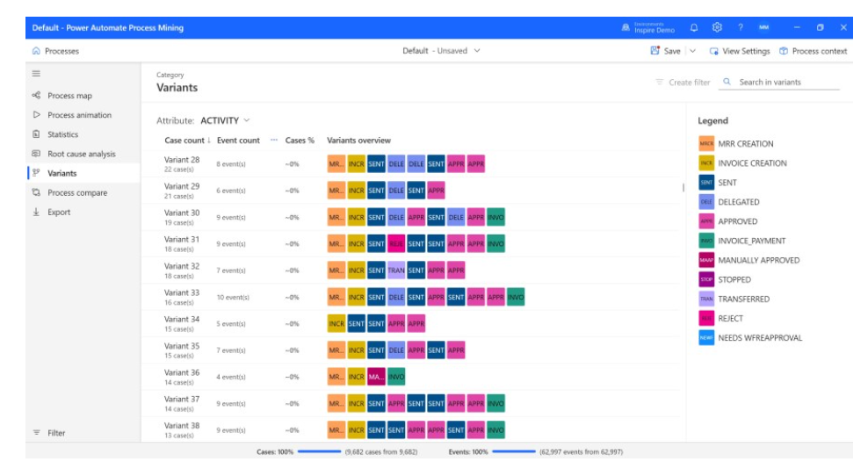This screenshot has height=469, width=868.
Task: Click MANUALLY APPROVED legend label
Action: click(758, 260)
